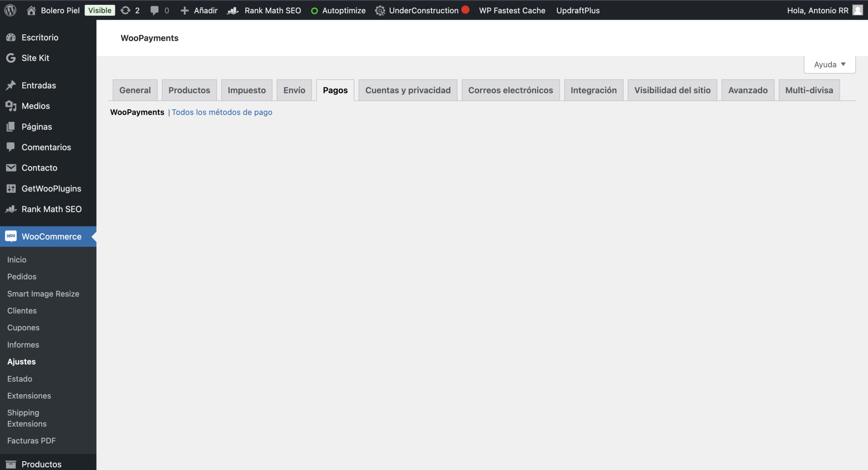Open the Correos electrónicos tab

tap(511, 90)
